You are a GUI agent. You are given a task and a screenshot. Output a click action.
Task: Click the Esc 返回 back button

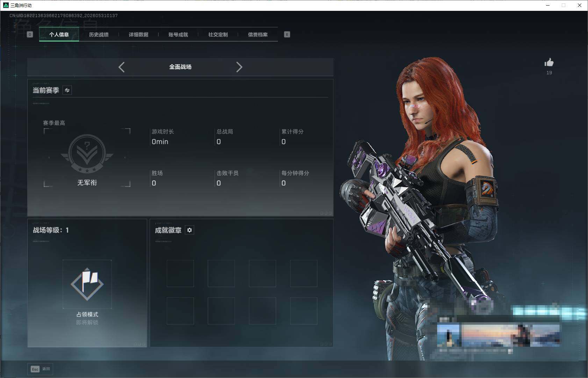40,369
